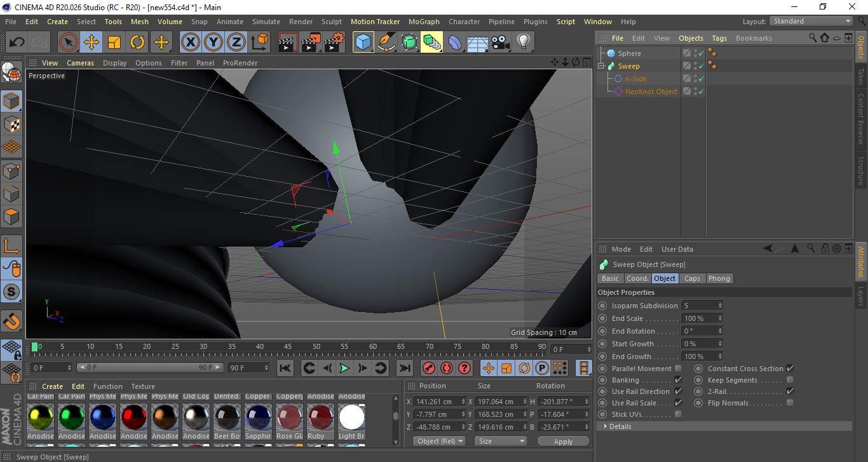Toggle Stick UVs checkbox
This screenshot has height=462, width=868.
coord(678,414)
